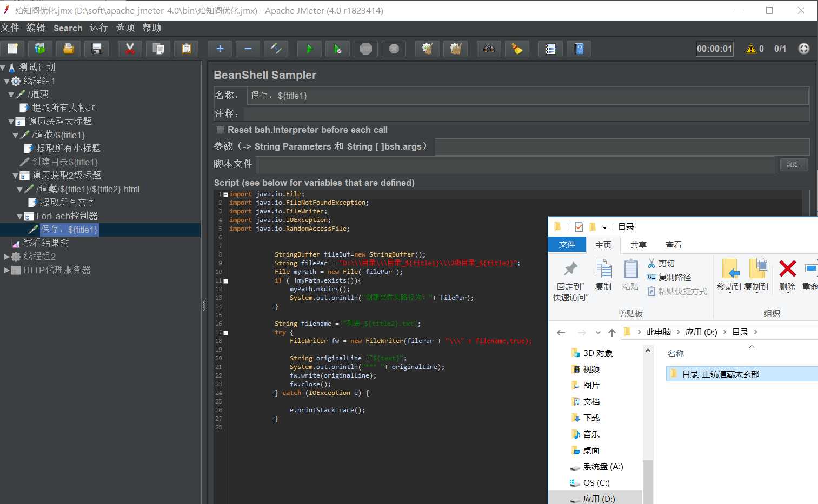Image resolution: width=818 pixels, height=504 pixels.
Task: Click 剪切 in the Explorer ribbon
Action: (x=661, y=263)
